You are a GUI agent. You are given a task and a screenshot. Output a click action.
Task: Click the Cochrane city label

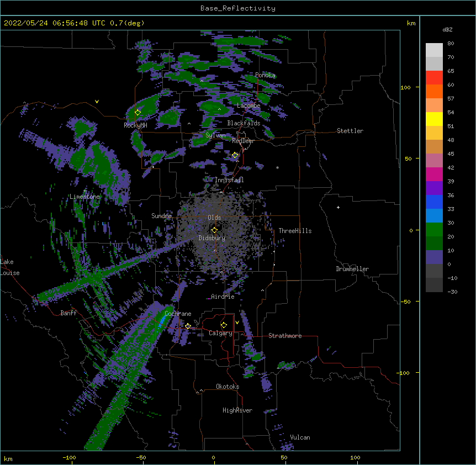point(178,314)
